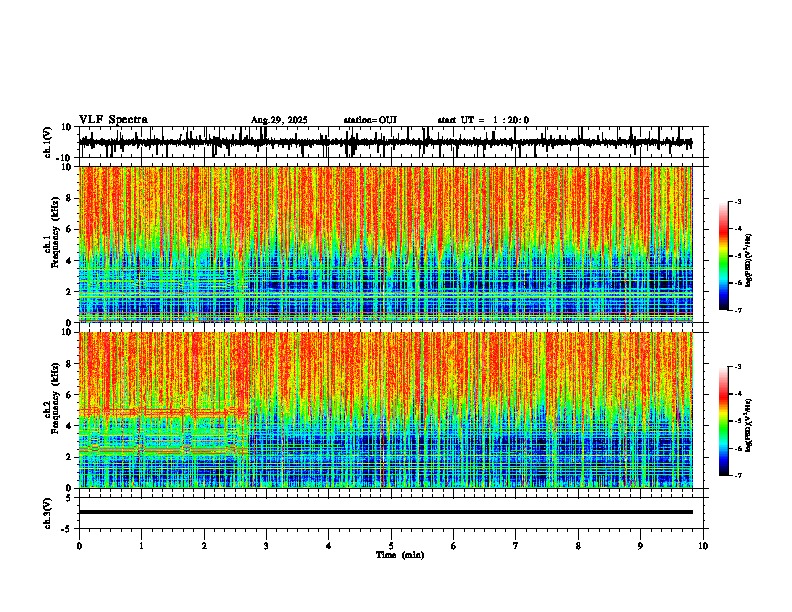The width and height of the screenshot is (792, 612).
Task: Click the ch.2 colorbar log(PSD) label
Action: pos(749,425)
